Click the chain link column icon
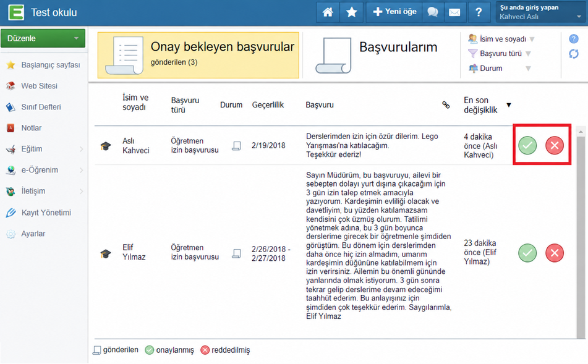The image size is (588, 364). point(446,105)
